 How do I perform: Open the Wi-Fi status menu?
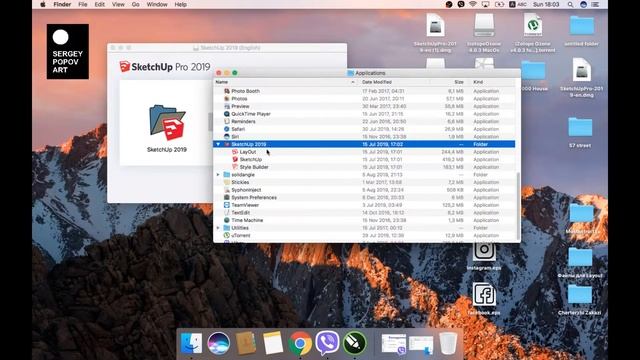pyautogui.click(x=473, y=4)
